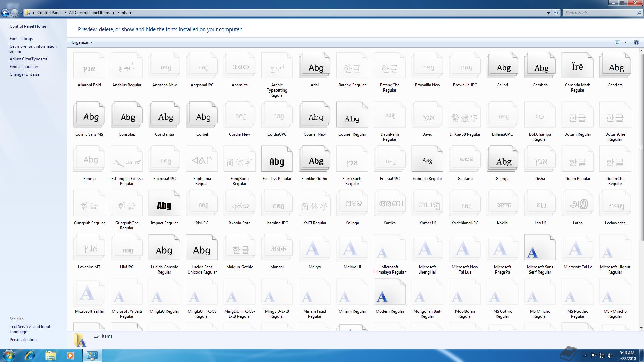Click the change view icon
Screen dimensions: 644x362
coord(618,42)
